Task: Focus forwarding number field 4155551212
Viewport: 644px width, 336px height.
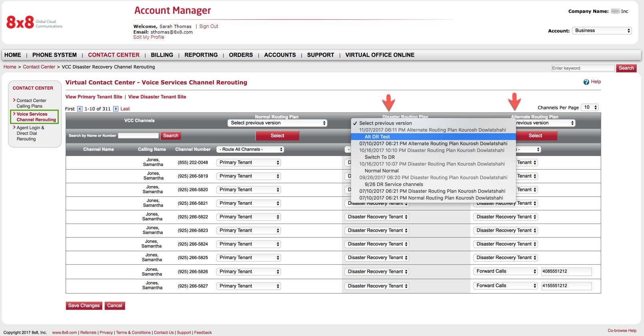Action: pos(566,286)
